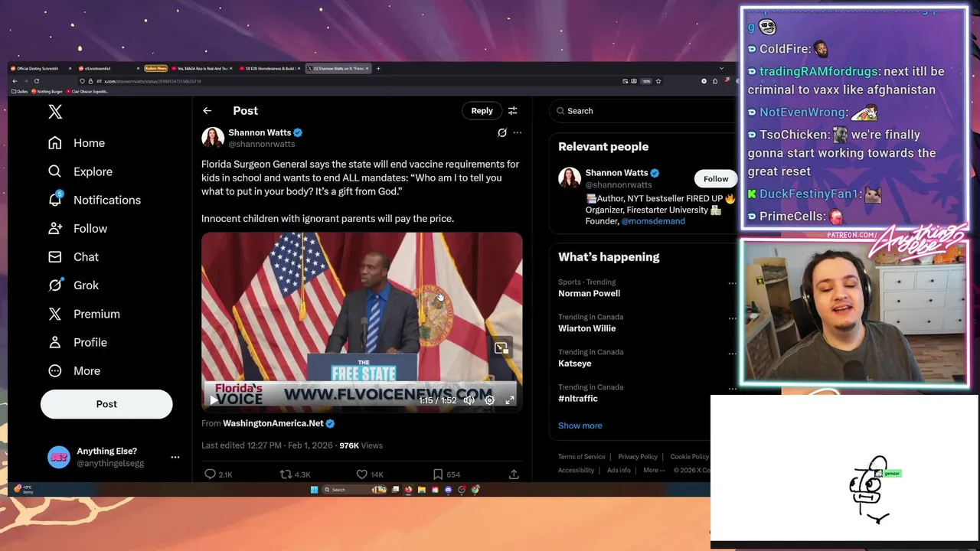980x551 pixels.
Task: Click the picture-in-picture icon on the video
Action: [x=501, y=348]
